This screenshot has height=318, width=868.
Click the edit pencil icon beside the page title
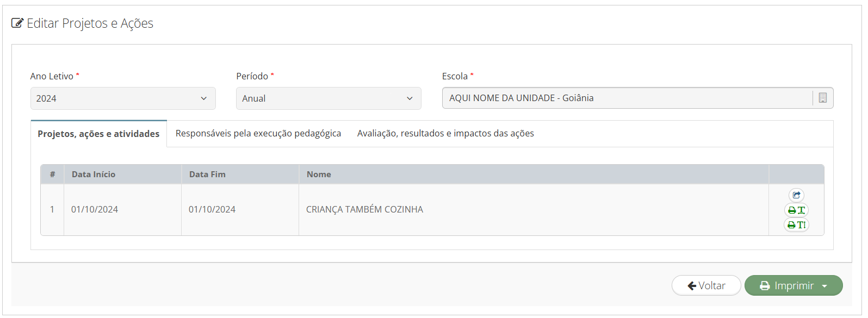click(x=17, y=23)
